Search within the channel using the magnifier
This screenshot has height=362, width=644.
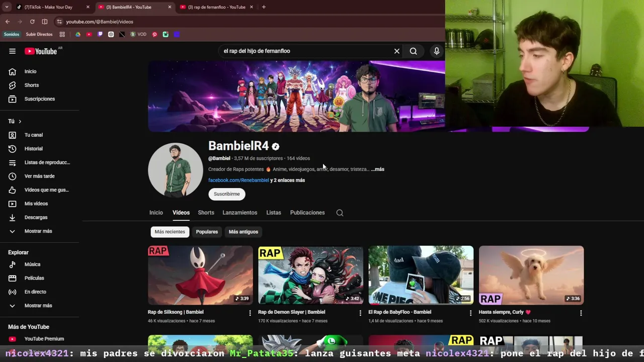(340, 213)
